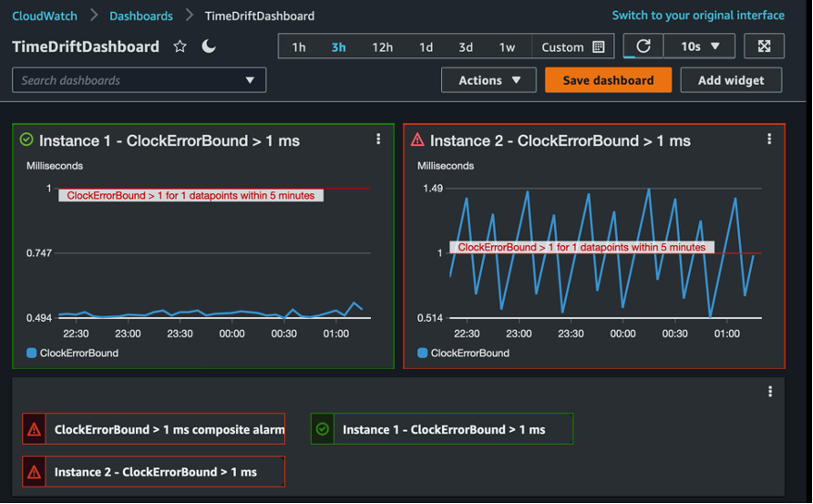This screenshot has width=813, height=504.
Task: Switch to your original interface link
Action: 697,16
